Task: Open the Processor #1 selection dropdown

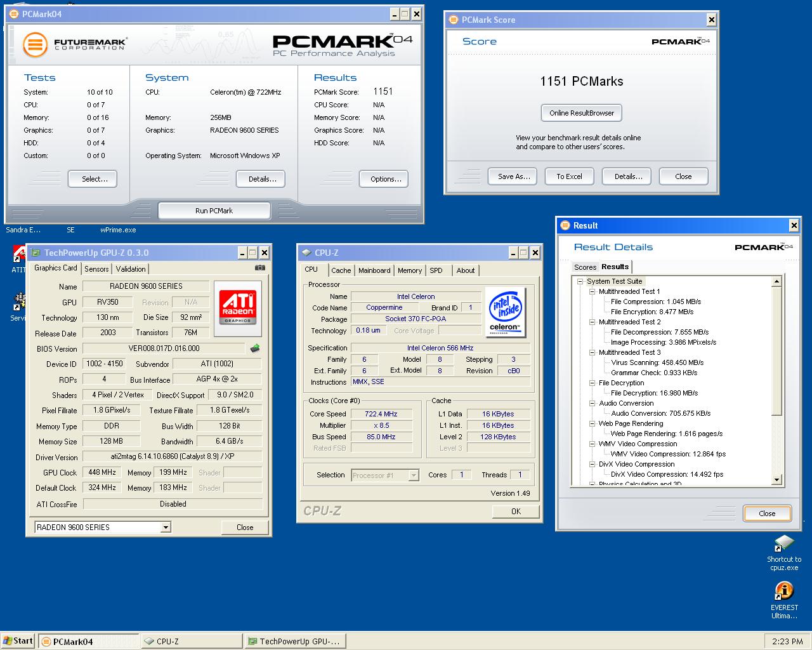Action: (414, 475)
